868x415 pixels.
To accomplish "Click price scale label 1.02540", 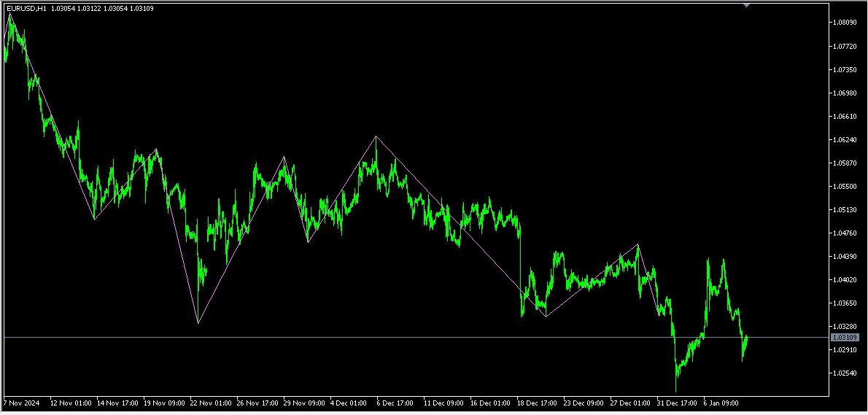I will click(845, 373).
